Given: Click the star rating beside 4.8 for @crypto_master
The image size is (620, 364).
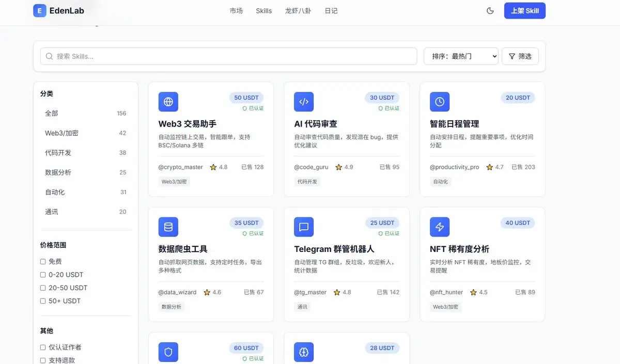Looking at the screenshot, I should (213, 167).
